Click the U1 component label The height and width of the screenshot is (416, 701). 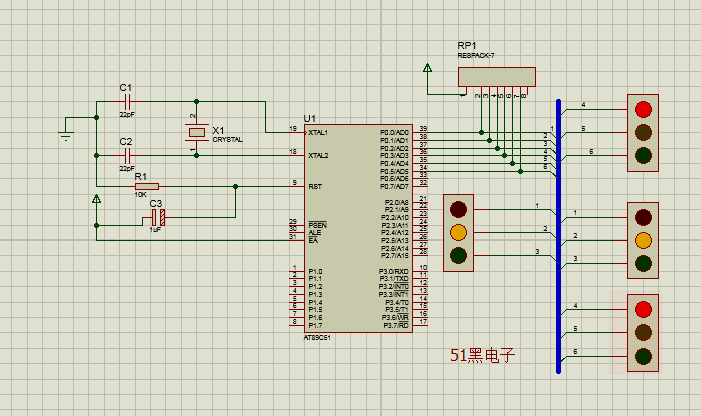tap(309, 118)
